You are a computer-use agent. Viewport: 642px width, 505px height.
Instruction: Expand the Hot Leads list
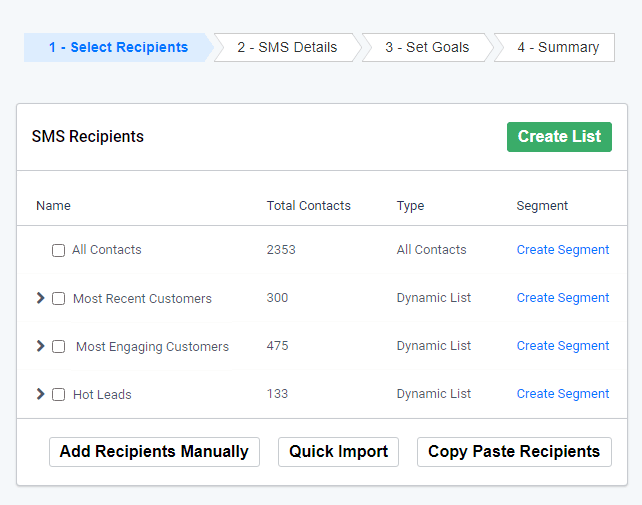point(40,394)
